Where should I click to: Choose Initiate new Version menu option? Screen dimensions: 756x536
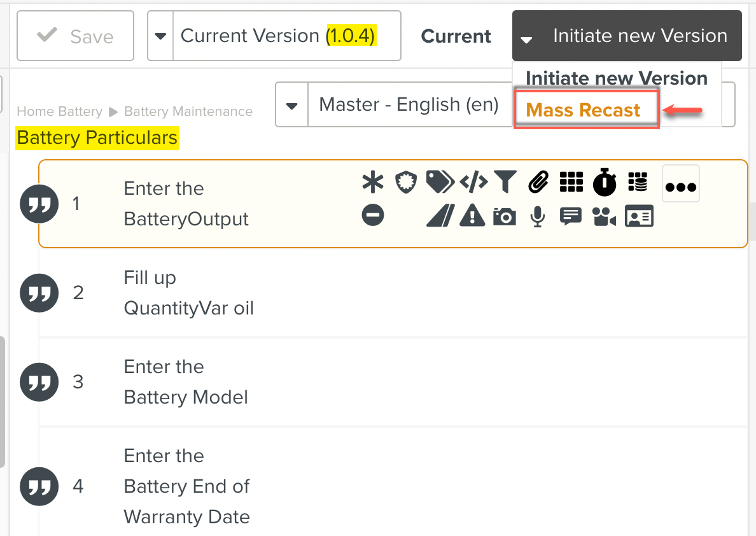click(616, 78)
